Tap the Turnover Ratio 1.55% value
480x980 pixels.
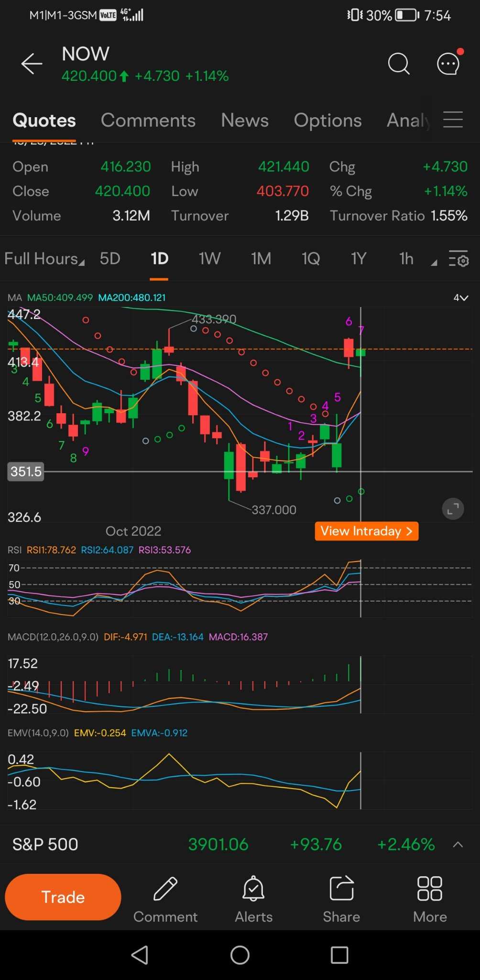coord(449,216)
